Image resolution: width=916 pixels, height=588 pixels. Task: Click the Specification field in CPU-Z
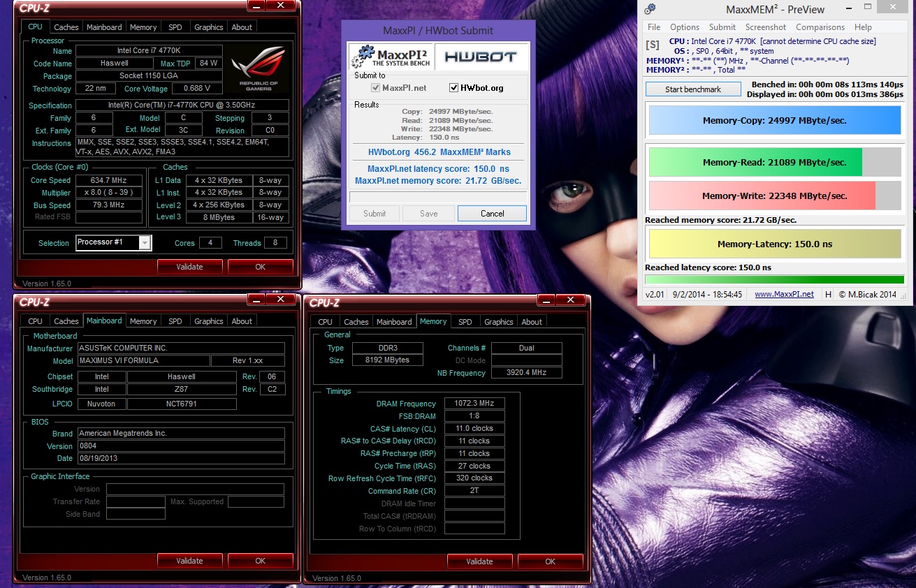(x=182, y=105)
